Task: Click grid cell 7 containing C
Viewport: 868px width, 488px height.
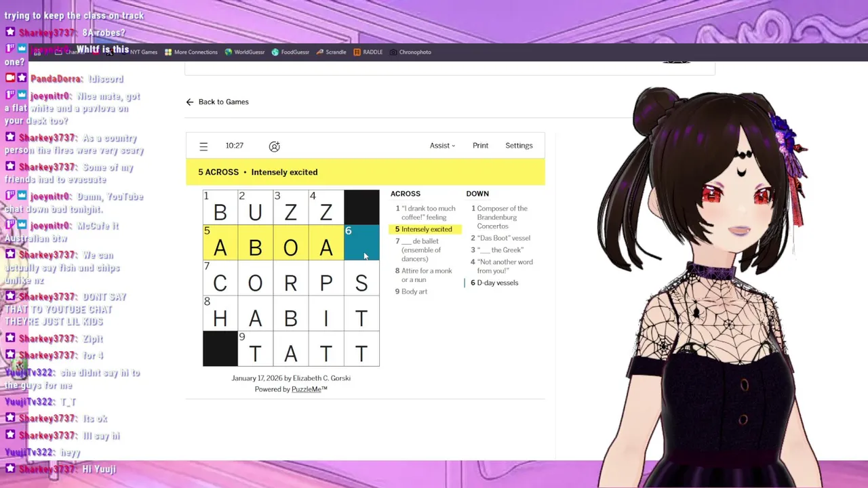Action: pyautogui.click(x=220, y=278)
